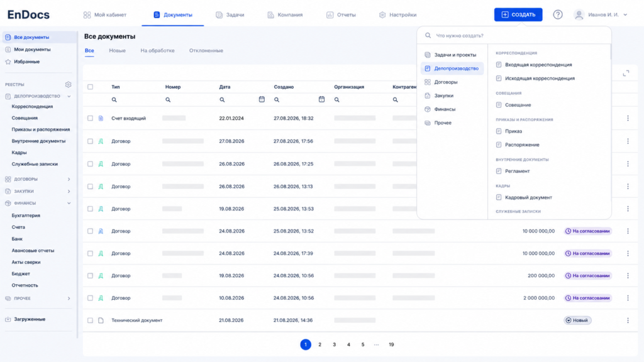Jump to last page 19
Image resolution: width=644 pixels, height=362 pixels.
[391, 345]
